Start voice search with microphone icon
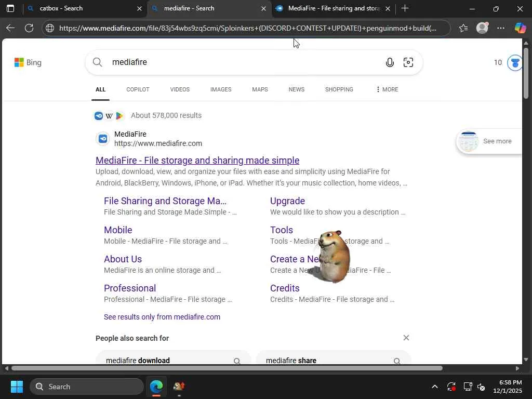 click(390, 62)
